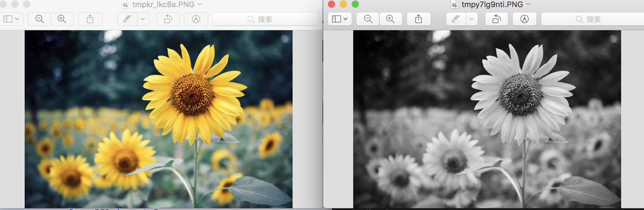This screenshot has height=210, width=644.
Task: Zoom in on tmpy7lg9nti.PNG image
Action: [391, 19]
